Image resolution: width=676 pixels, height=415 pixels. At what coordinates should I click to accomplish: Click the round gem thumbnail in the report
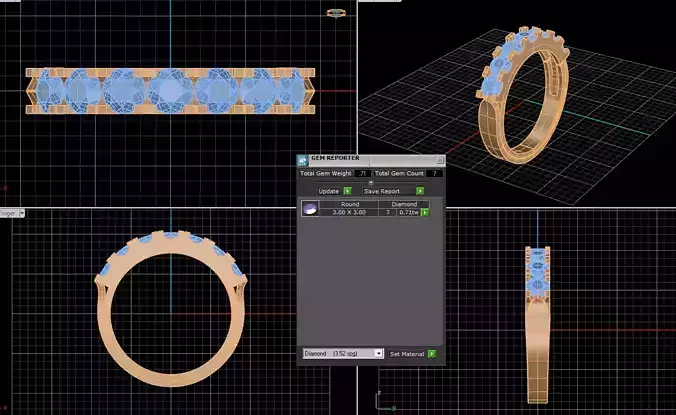(310, 209)
